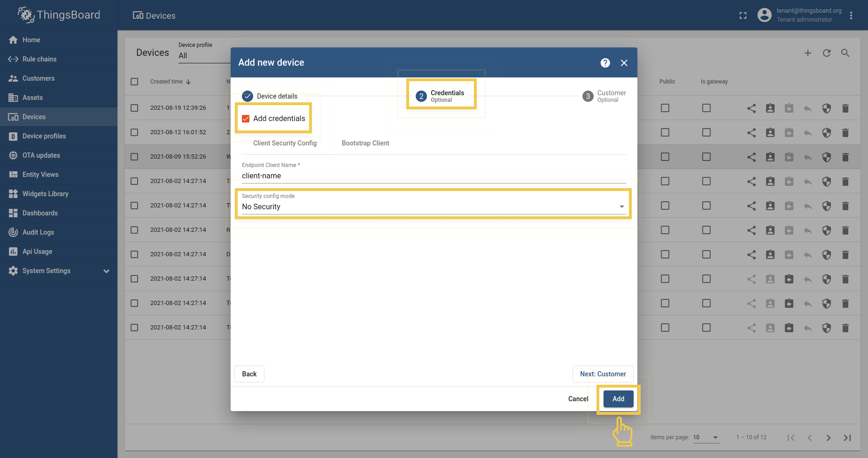Open OTA updates page
This screenshot has width=868, height=458.
click(x=59, y=155)
